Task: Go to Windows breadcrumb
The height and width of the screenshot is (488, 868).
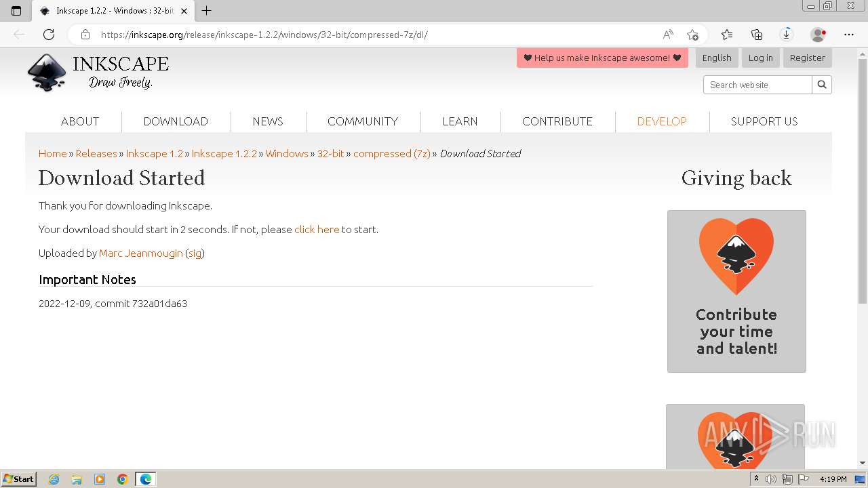Action: pyautogui.click(x=287, y=153)
